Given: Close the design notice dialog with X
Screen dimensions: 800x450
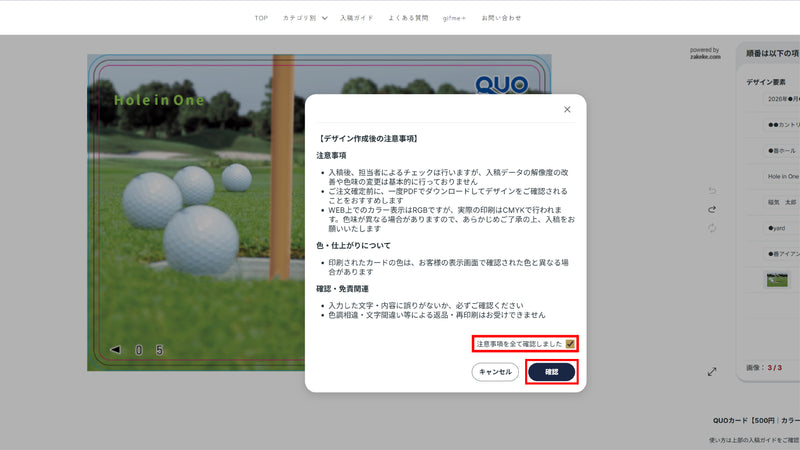Looking at the screenshot, I should [x=567, y=109].
